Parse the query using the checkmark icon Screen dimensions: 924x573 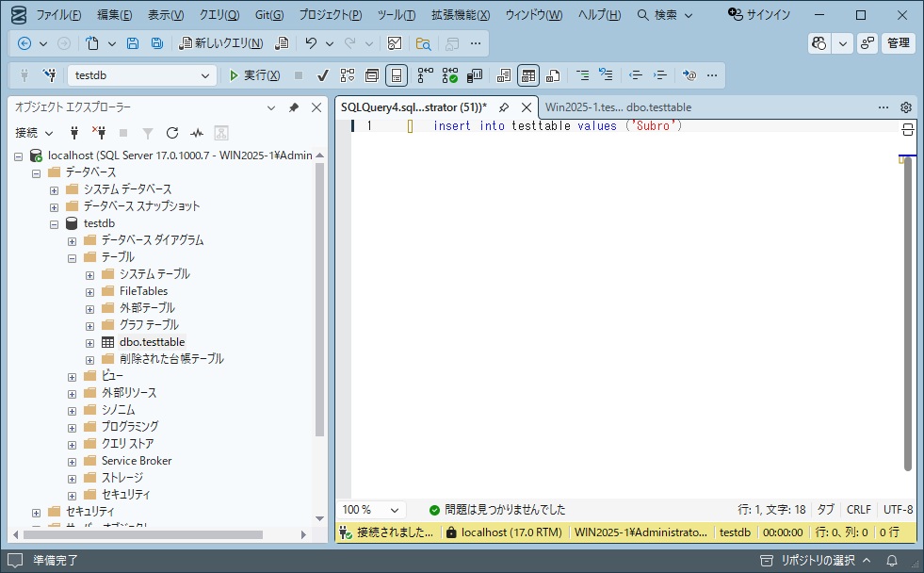tap(323, 74)
